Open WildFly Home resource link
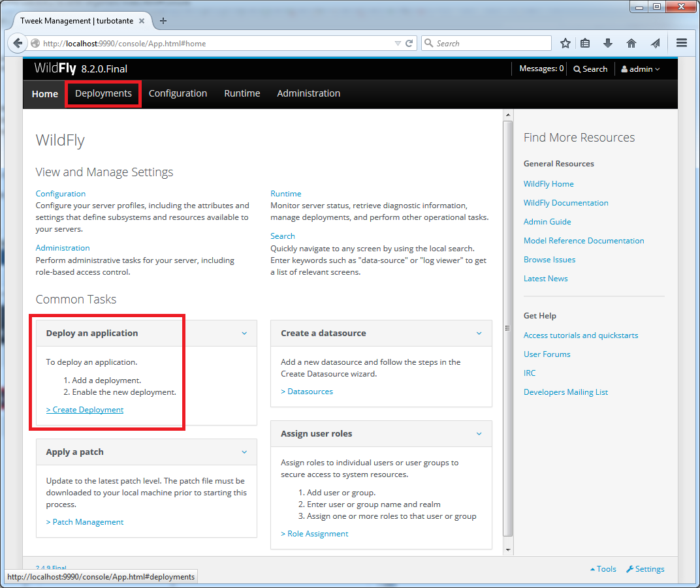The width and height of the screenshot is (700, 588). click(x=549, y=184)
